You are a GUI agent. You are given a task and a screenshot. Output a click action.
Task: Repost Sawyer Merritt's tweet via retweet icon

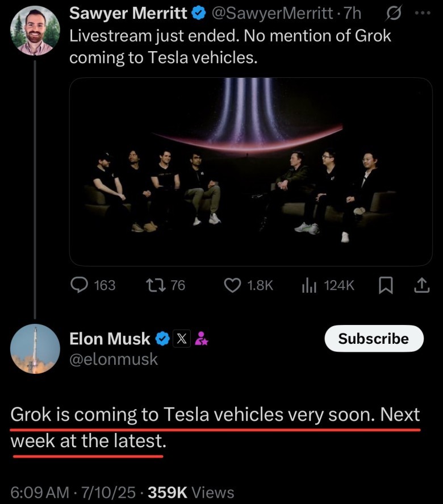(156, 285)
